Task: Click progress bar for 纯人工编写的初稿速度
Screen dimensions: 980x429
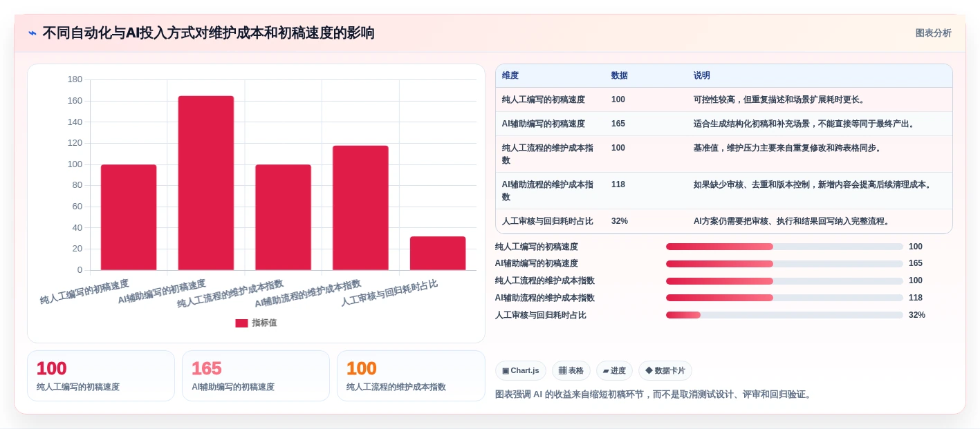Action: pyautogui.click(x=784, y=247)
